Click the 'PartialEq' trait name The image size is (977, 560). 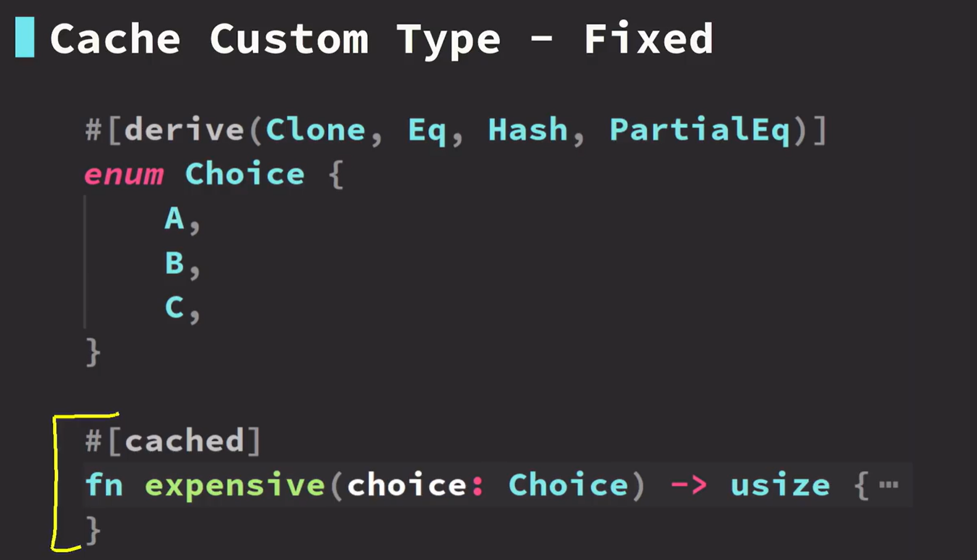(x=700, y=131)
